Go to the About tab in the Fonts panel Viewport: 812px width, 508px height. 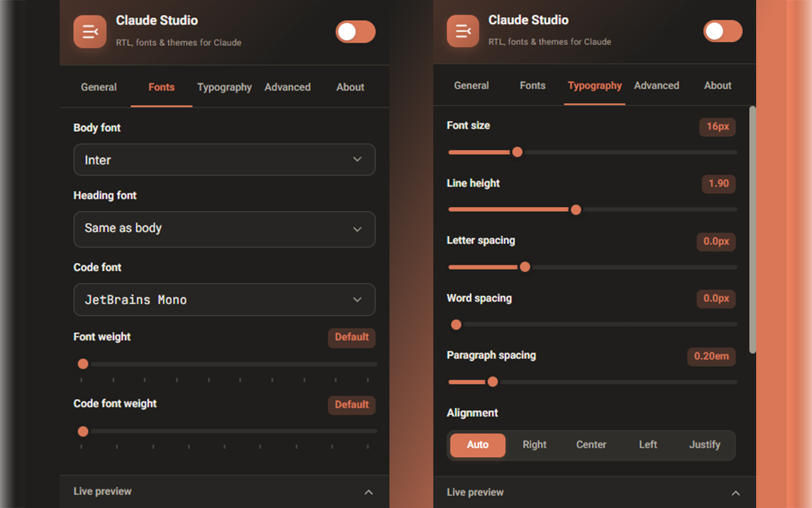[x=350, y=87]
